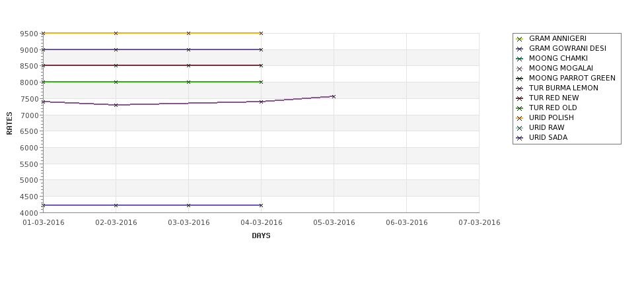This screenshot has height=283, width=644.
Task: Select the URID RAW legend label
Action: click(547, 127)
